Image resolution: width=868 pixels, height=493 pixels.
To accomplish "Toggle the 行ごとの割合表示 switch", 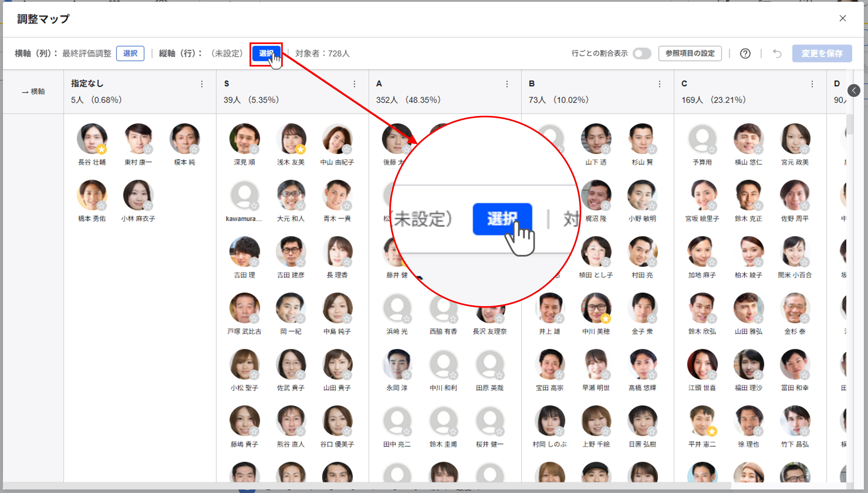I will click(642, 54).
